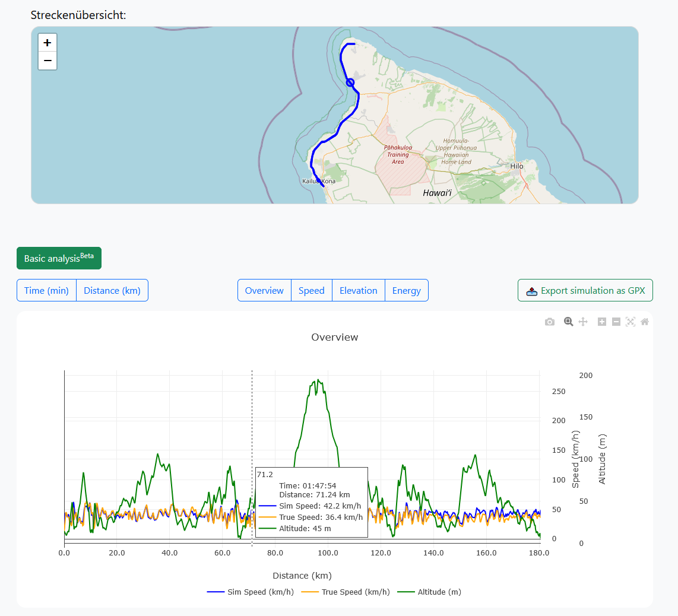Click the Basic analysis Beta button
The width and height of the screenshot is (678, 616).
[59, 258]
